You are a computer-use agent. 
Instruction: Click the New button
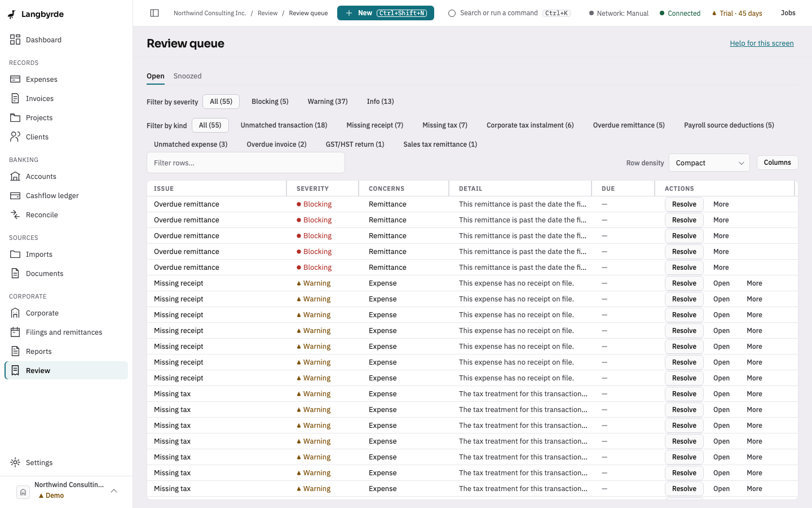pyautogui.click(x=386, y=13)
